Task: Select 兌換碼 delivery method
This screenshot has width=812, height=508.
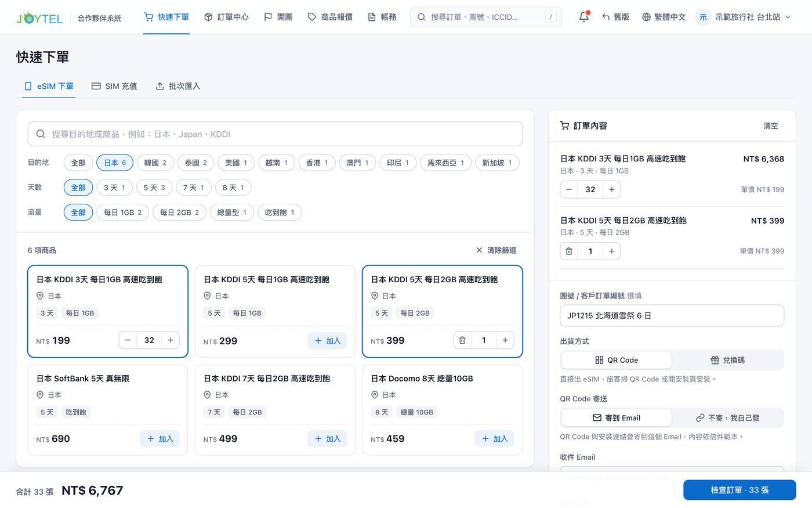Action: 727,360
